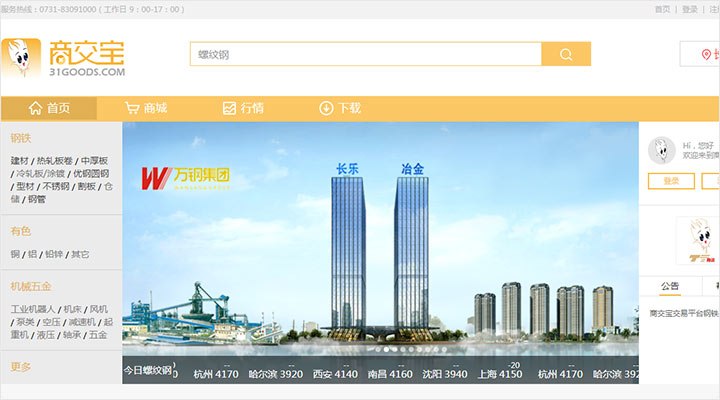Click the 沈阳 3940 price ticker
720x400 pixels.
click(445, 374)
